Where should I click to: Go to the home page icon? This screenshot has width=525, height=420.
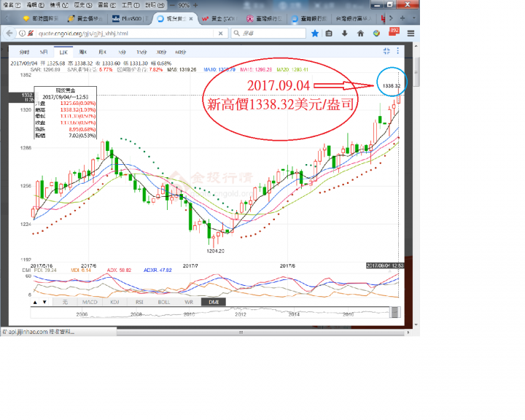tap(360, 33)
